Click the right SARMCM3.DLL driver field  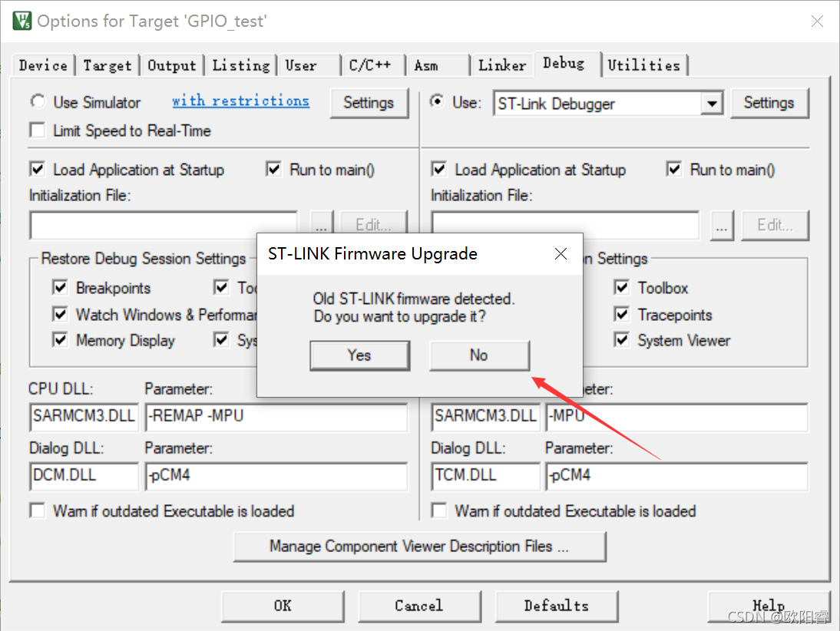(x=486, y=417)
